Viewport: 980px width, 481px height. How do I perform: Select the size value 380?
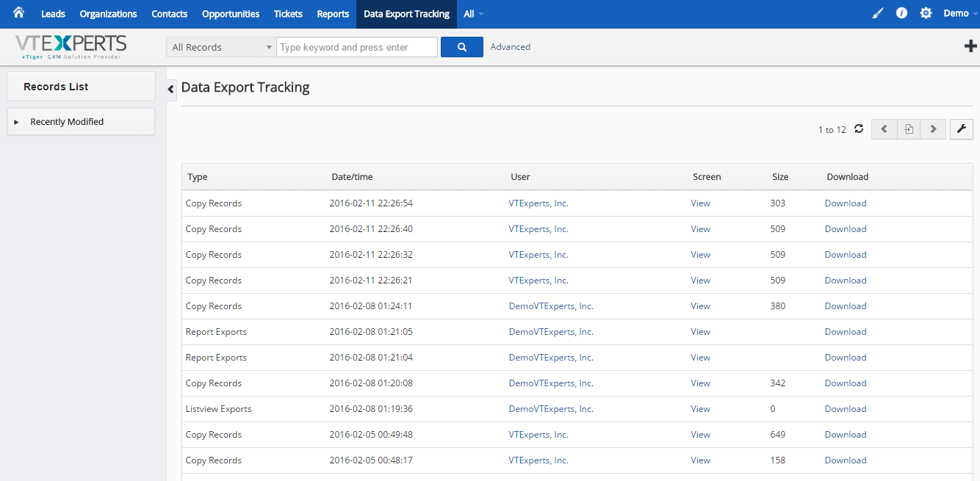coord(778,306)
